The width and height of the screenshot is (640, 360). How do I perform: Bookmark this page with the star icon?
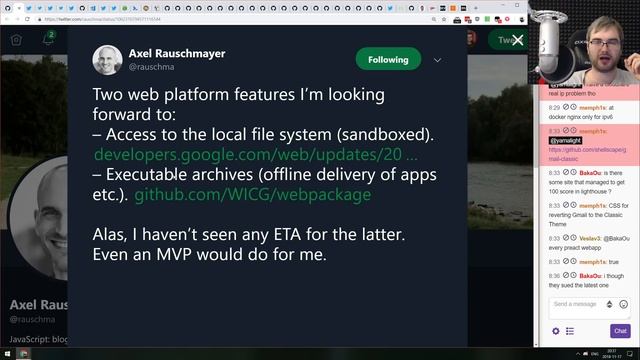point(444,19)
